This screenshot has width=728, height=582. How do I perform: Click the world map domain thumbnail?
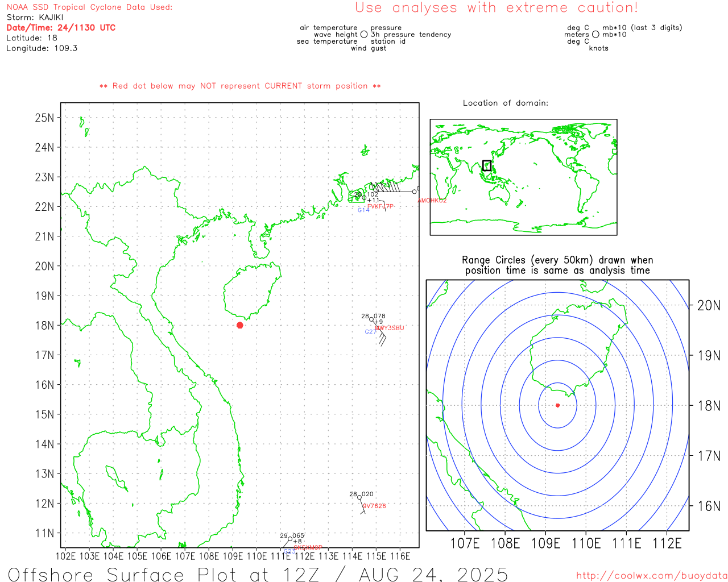523,177
